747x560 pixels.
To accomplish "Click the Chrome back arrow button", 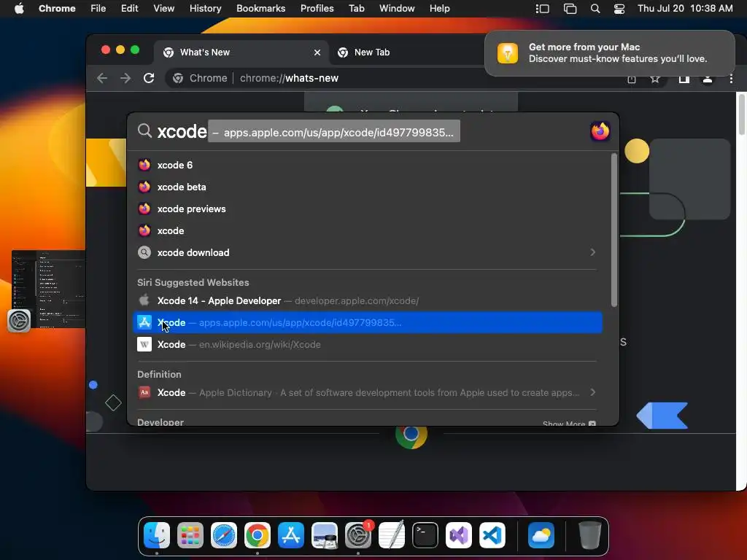I will (x=102, y=78).
